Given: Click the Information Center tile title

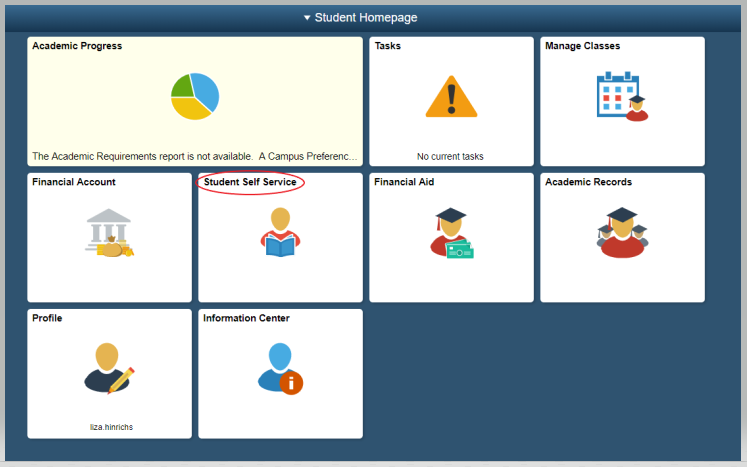Looking at the screenshot, I should [246, 318].
